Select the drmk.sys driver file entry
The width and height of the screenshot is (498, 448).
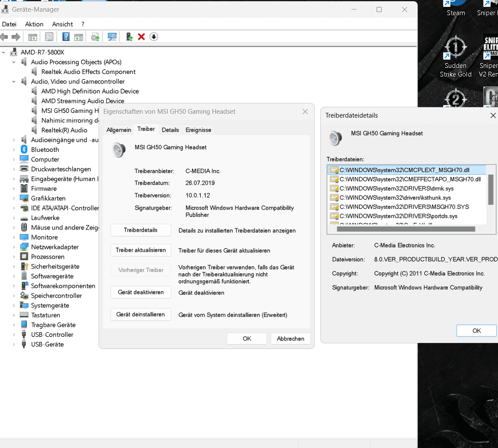coord(408,189)
